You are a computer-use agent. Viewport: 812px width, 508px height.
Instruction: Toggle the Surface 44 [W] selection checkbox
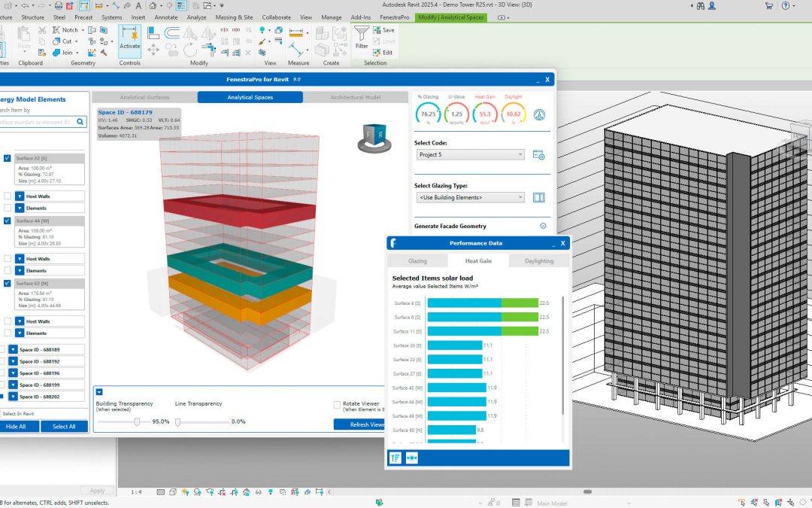6,221
